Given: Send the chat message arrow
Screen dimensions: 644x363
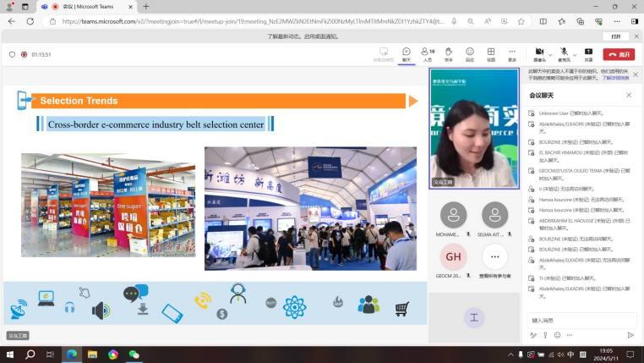Looking at the screenshot, I should pyautogui.click(x=630, y=335).
